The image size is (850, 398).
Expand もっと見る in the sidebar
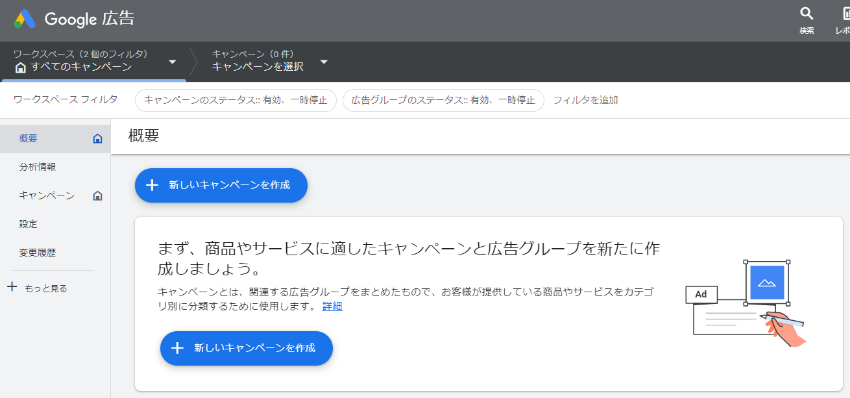point(46,288)
